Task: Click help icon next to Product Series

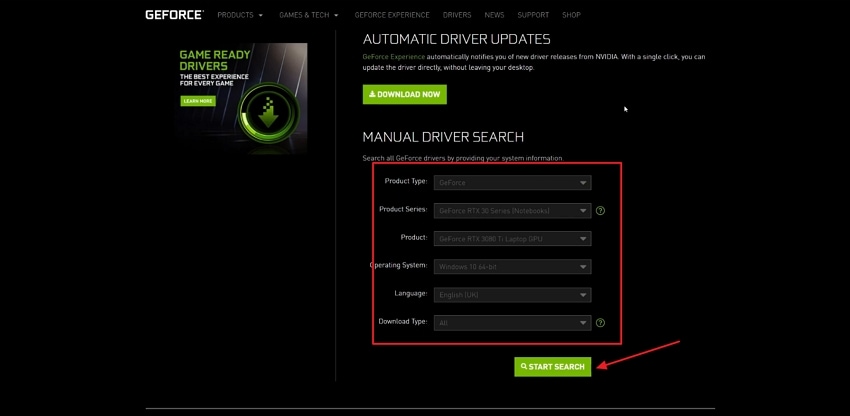Action: coord(600,210)
